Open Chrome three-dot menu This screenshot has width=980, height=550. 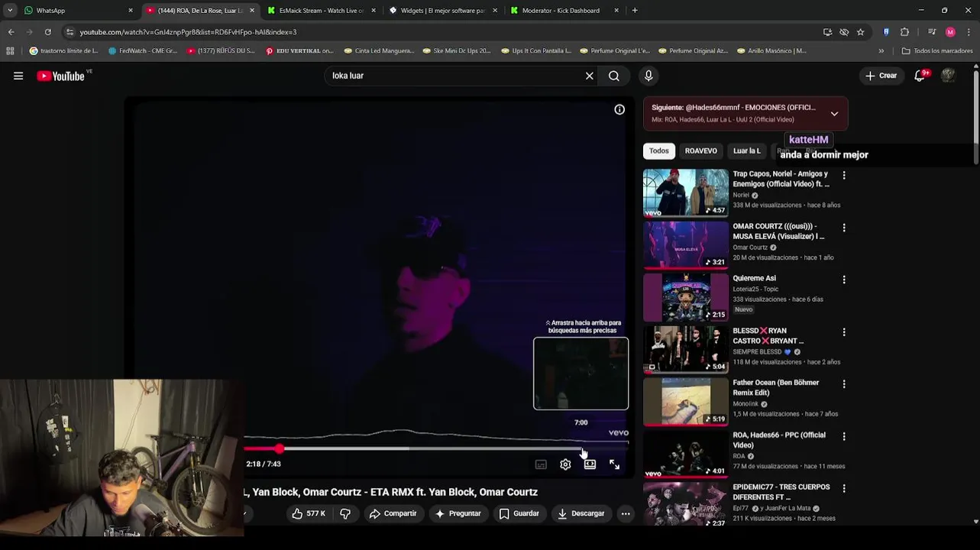tap(969, 32)
